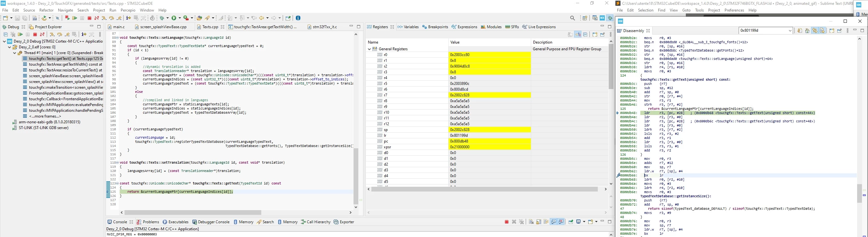The height and width of the screenshot is (237, 868).
Task: Click Remove All Terminated in Debug view
Action: coord(13,34)
